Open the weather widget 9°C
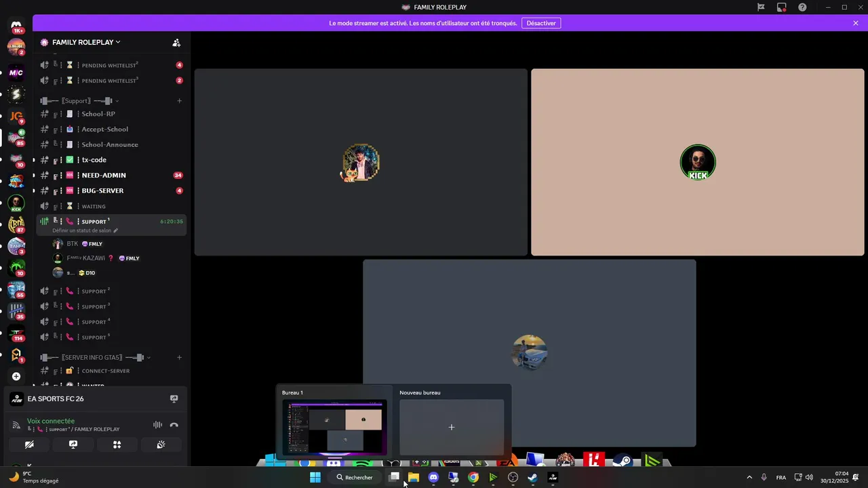 click(34, 477)
